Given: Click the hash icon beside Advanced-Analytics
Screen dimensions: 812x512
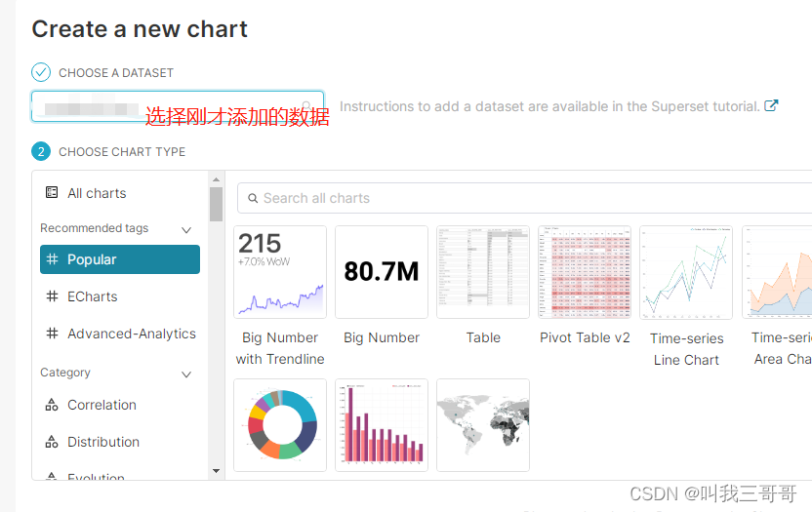Looking at the screenshot, I should click(52, 333).
